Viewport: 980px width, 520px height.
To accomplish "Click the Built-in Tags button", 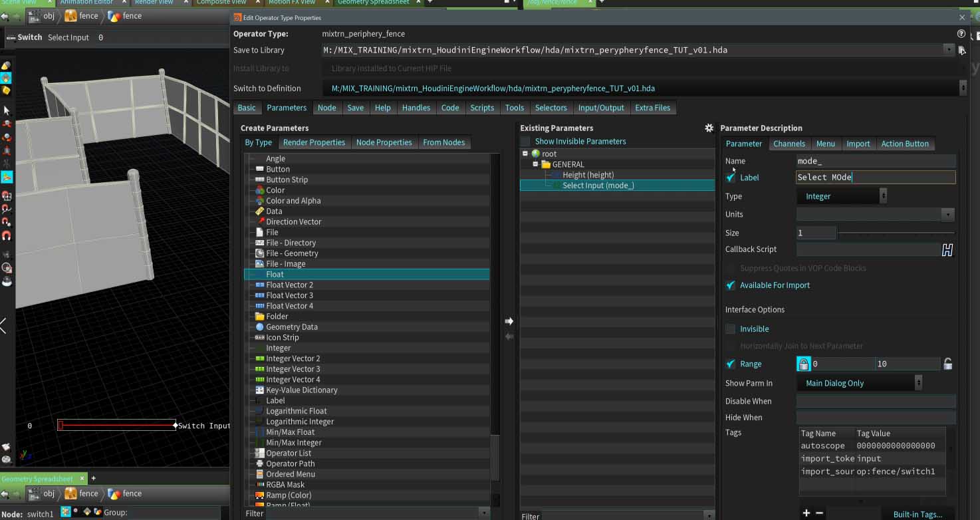I will (917, 514).
